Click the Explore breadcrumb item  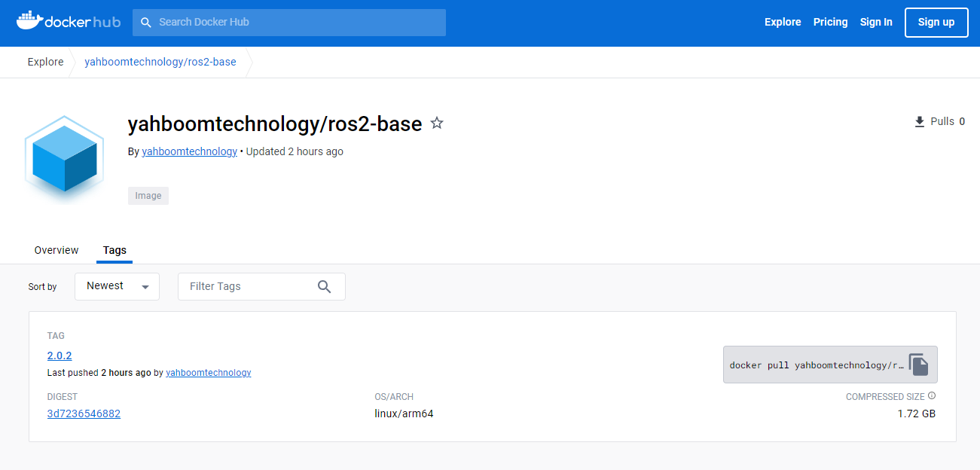point(46,62)
